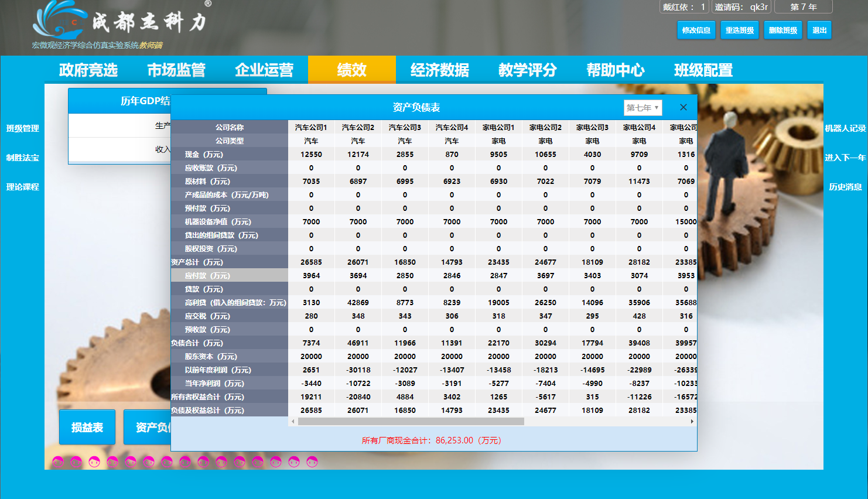Screen dimensions: 868x499
Task: Click 进入下一年 on right sidebar
Action: (x=845, y=158)
